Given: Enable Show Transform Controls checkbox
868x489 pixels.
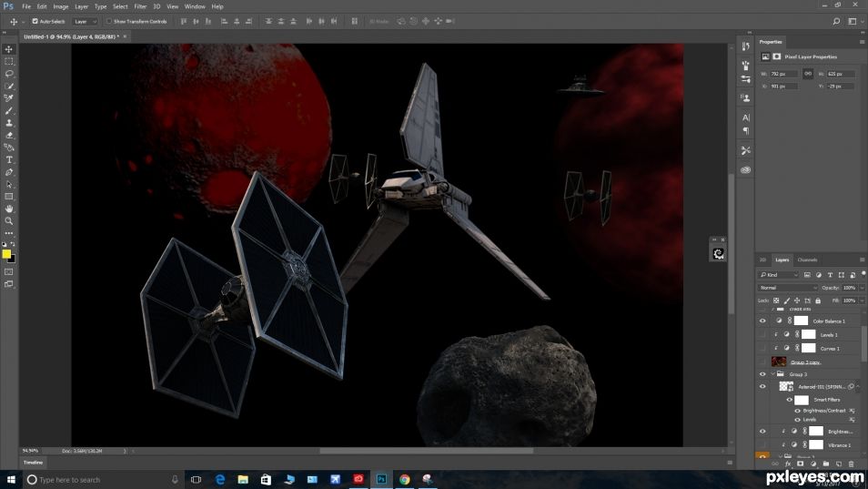Looking at the screenshot, I should tap(109, 21).
